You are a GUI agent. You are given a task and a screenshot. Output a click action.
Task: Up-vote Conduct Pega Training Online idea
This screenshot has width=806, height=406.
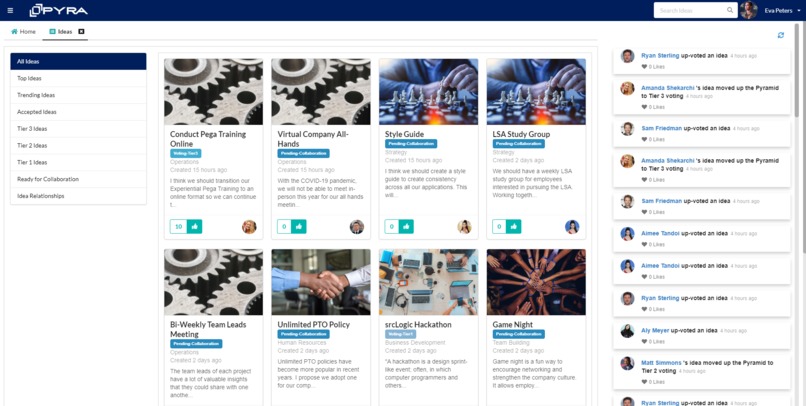point(194,227)
